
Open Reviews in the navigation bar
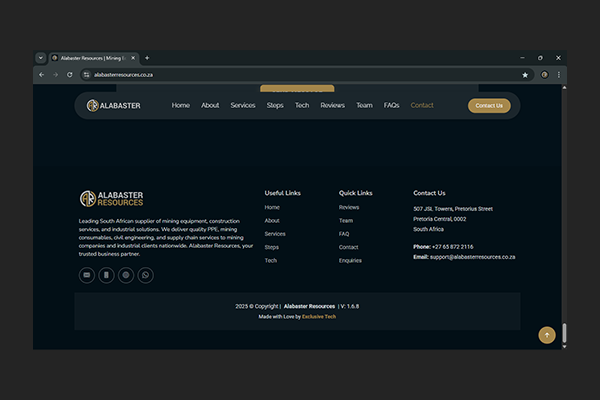(333, 105)
